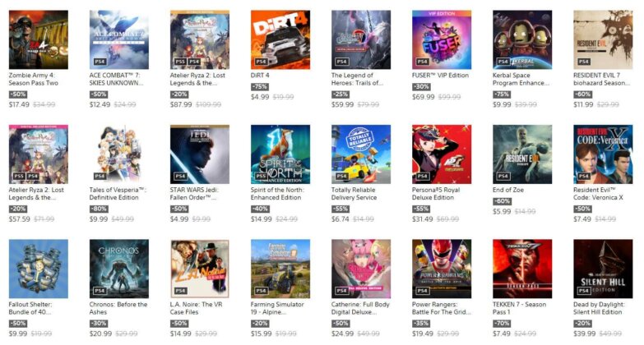The height and width of the screenshot is (345, 644).
Task: Select the Totally Reliable Delivery Service cover
Action: 361,154
